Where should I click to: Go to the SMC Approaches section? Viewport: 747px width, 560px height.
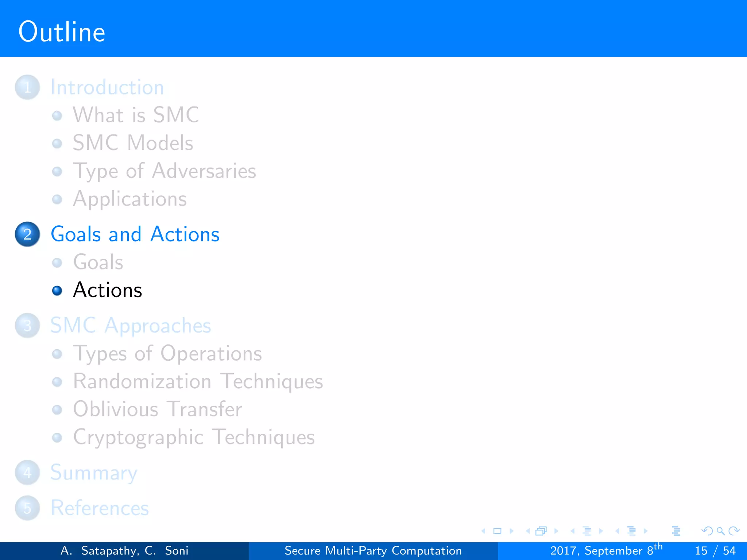point(131,325)
